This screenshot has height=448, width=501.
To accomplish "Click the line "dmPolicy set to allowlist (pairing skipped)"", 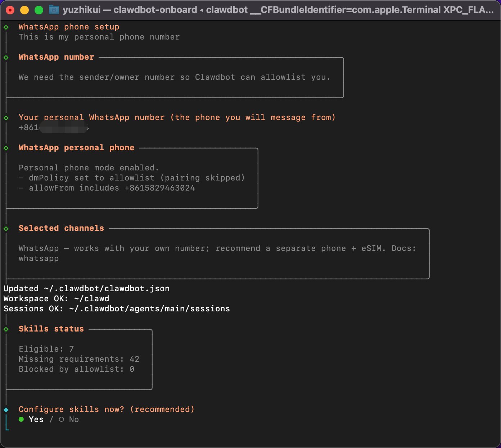I will [132, 178].
